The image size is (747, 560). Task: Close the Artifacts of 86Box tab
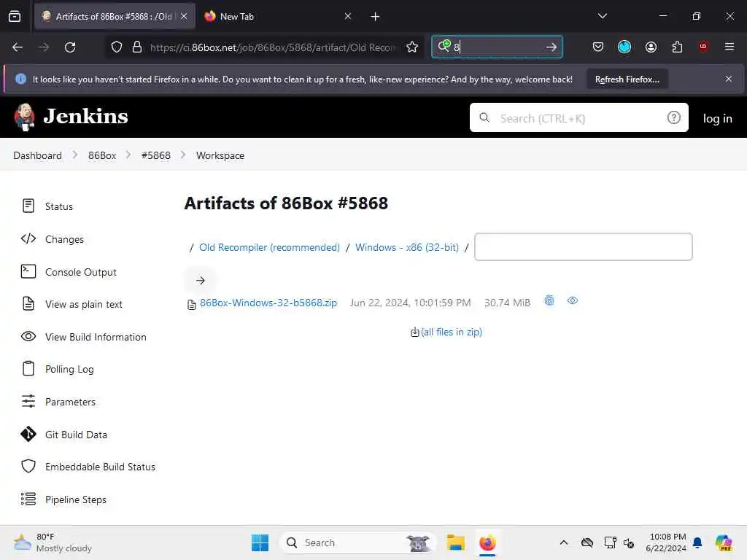coord(184,16)
